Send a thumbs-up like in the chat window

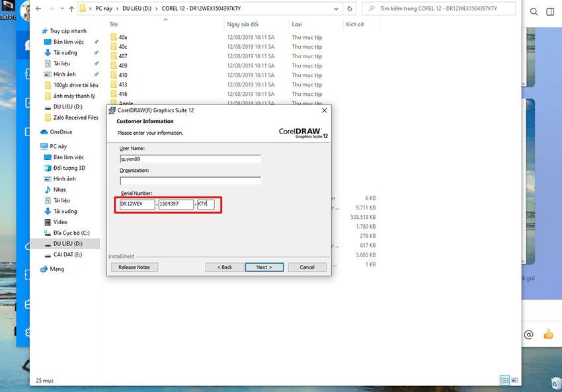point(548,334)
